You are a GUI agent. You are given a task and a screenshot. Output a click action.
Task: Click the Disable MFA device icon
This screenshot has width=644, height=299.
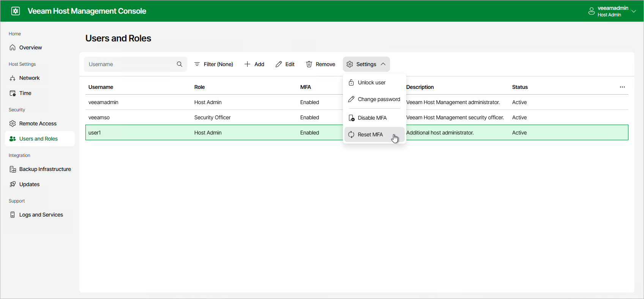click(352, 118)
